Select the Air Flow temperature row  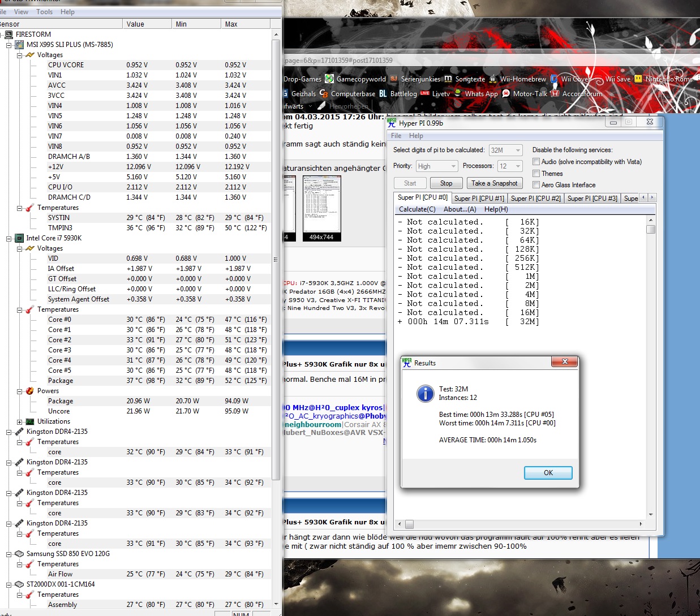click(136, 574)
